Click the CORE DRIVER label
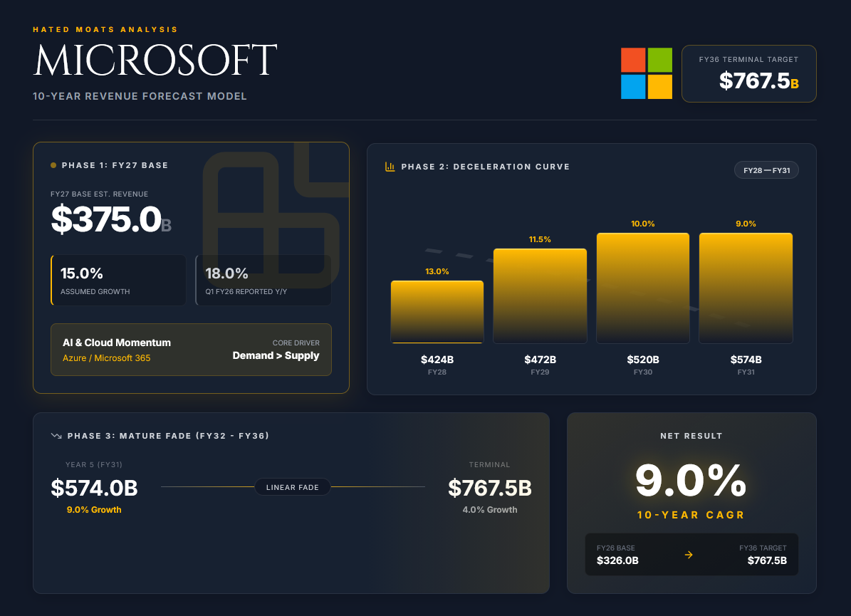Viewport: 851px width, 616px height. 296,343
